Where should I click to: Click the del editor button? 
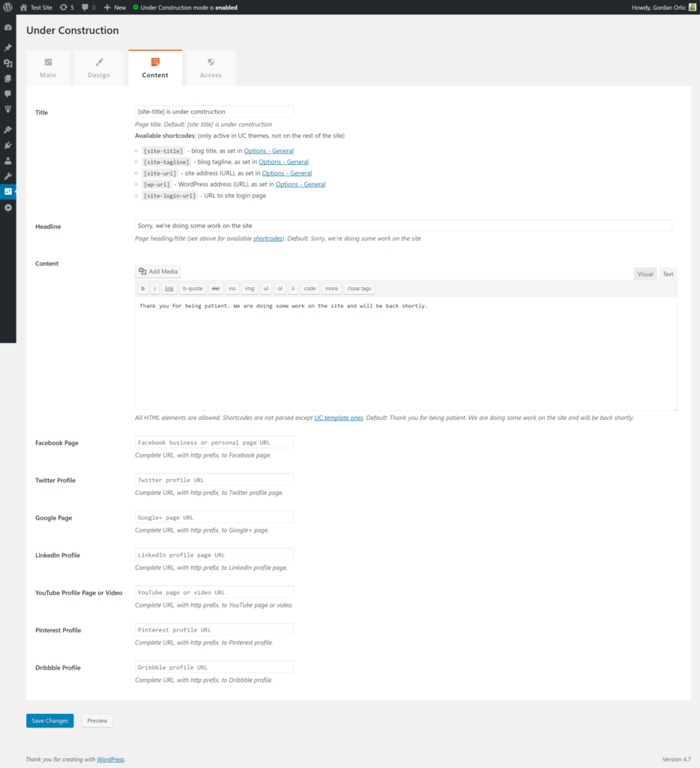click(x=215, y=289)
